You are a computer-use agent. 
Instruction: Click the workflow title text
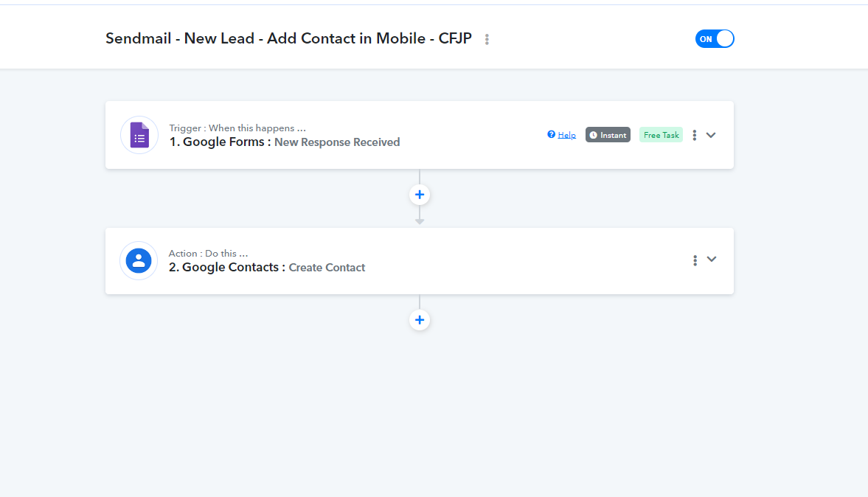click(x=288, y=39)
